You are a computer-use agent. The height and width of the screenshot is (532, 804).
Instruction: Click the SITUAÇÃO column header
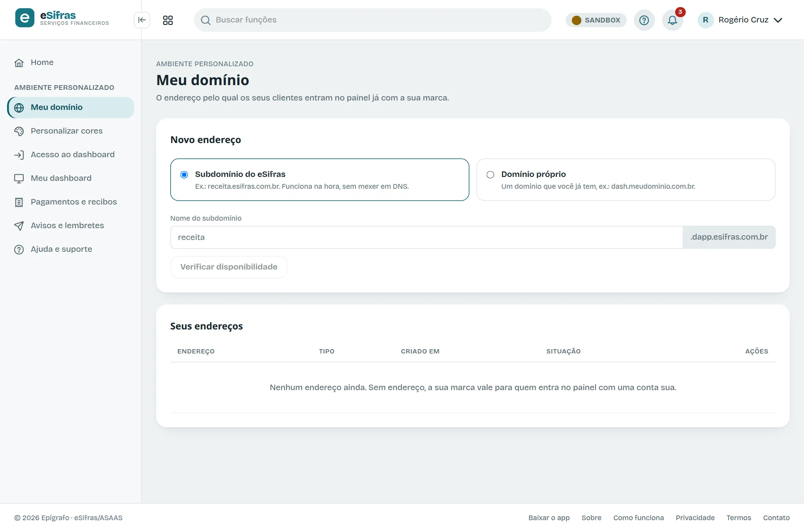tap(563, 352)
